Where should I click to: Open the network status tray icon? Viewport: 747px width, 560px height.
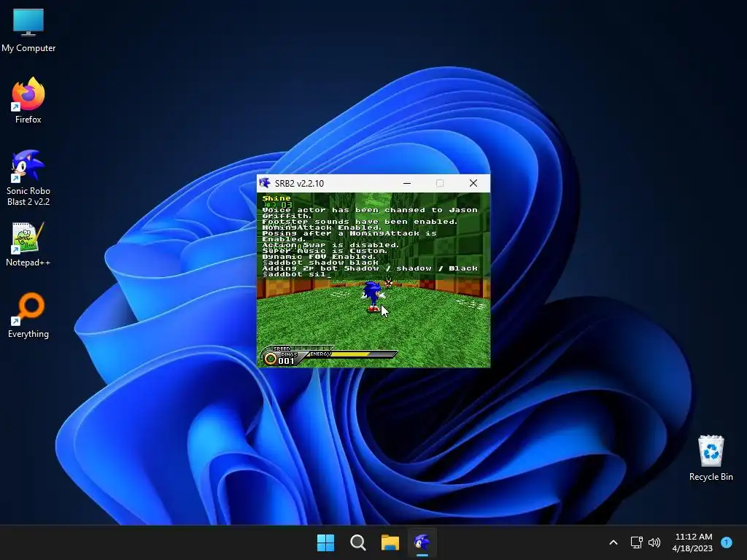636,542
